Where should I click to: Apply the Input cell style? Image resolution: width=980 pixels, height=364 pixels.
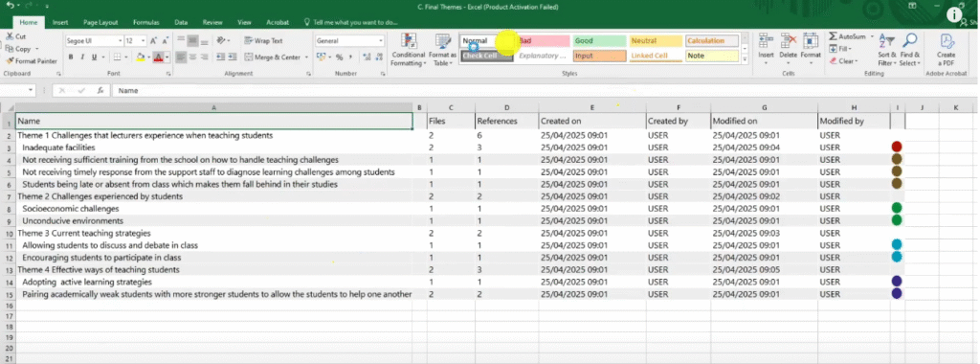pos(599,56)
